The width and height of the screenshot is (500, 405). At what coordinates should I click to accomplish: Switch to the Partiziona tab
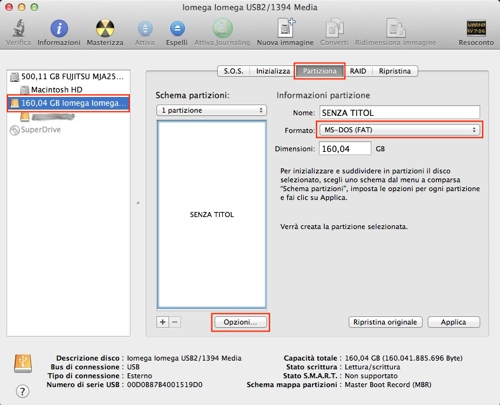pyautogui.click(x=320, y=71)
